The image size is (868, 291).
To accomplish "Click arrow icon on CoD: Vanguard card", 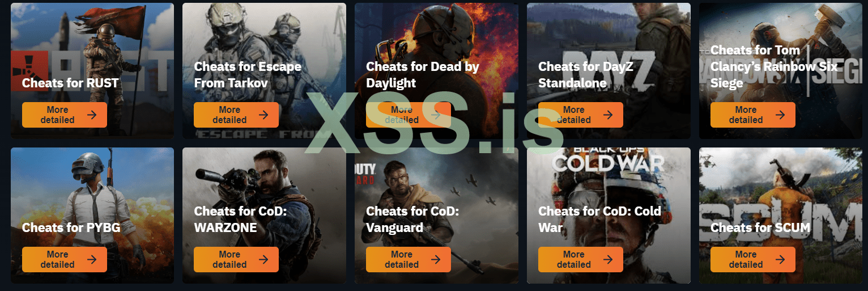I will [x=436, y=259].
